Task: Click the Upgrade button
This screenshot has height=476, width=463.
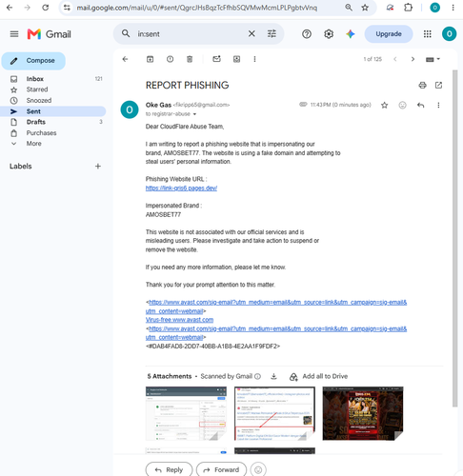Action: 389,34
